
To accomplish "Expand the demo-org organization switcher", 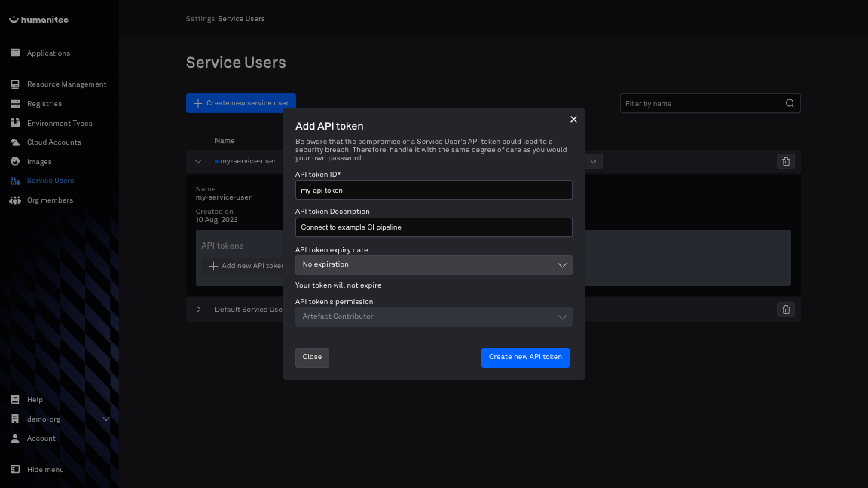I will [x=105, y=419].
